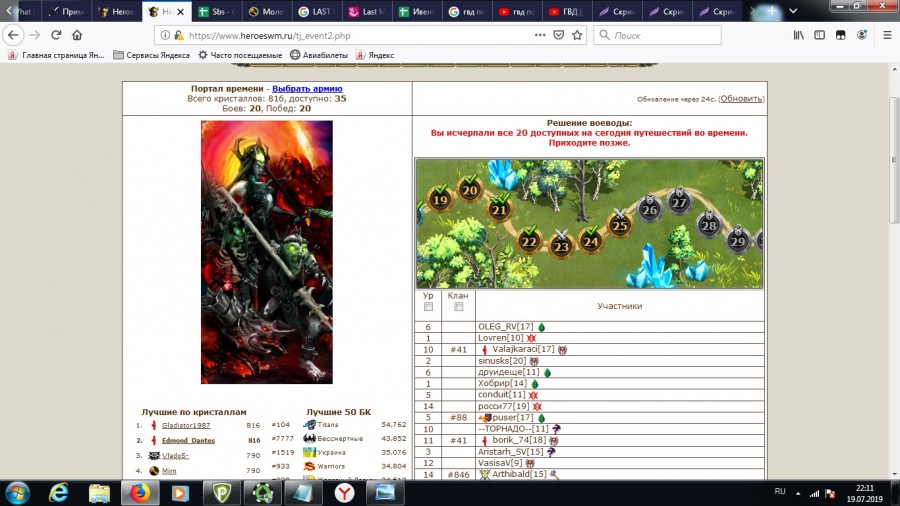This screenshot has height=506, width=900.
Task: Open Авиабилеты bookmark
Action: click(x=319, y=55)
